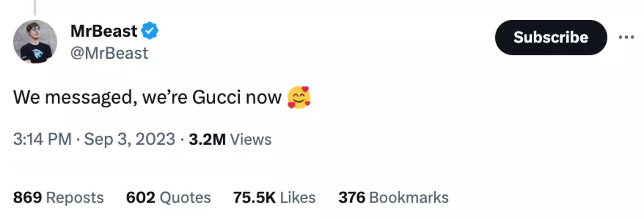Open the 869 Reposts list
Viewport: 644px width, 219px height.
[58, 197]
